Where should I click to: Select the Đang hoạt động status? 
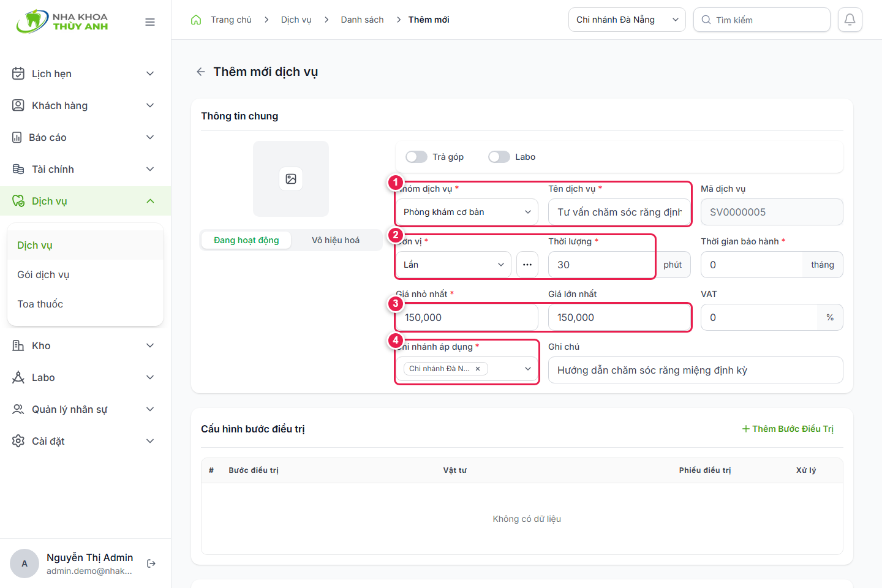(246, 240)
